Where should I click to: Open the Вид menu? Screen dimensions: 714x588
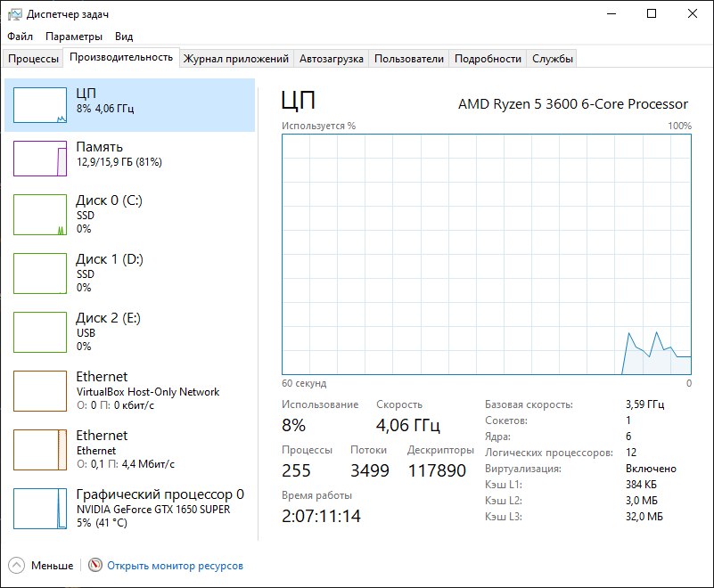click(x=124, y=37)
